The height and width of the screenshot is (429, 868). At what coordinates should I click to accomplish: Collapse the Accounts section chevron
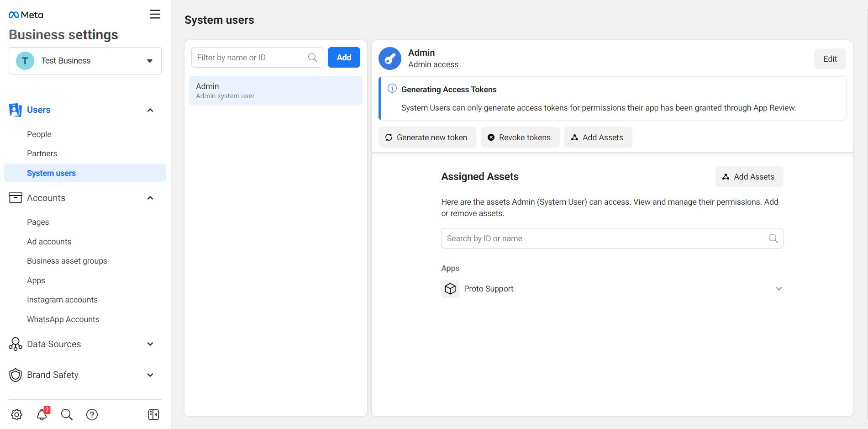point(150,198)
